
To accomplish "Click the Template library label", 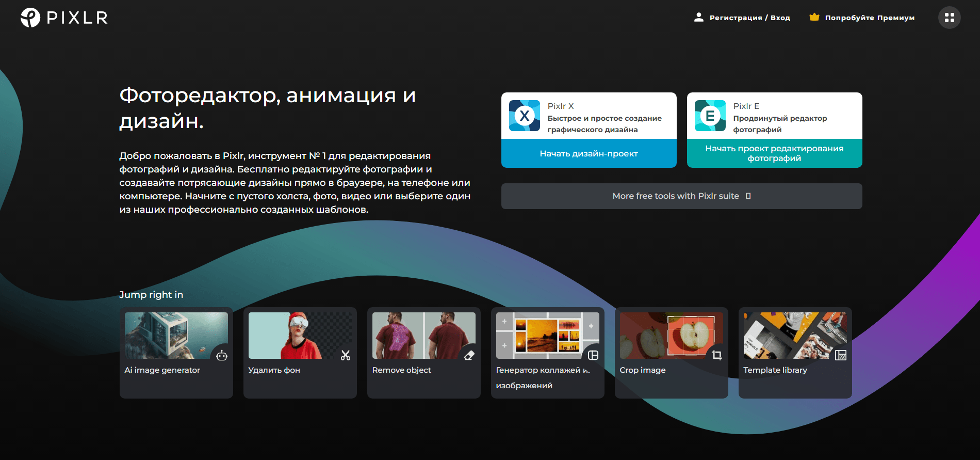I will (775, 370).
